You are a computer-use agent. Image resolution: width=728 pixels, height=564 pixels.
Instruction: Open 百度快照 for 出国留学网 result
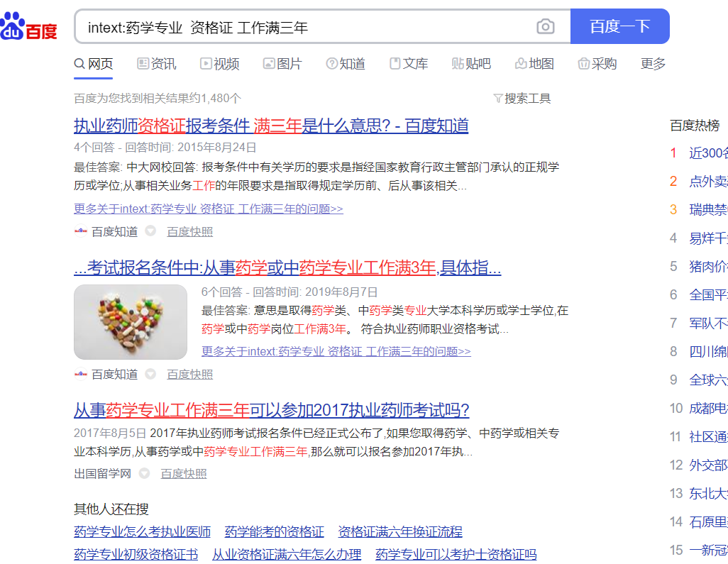[183, 473]
